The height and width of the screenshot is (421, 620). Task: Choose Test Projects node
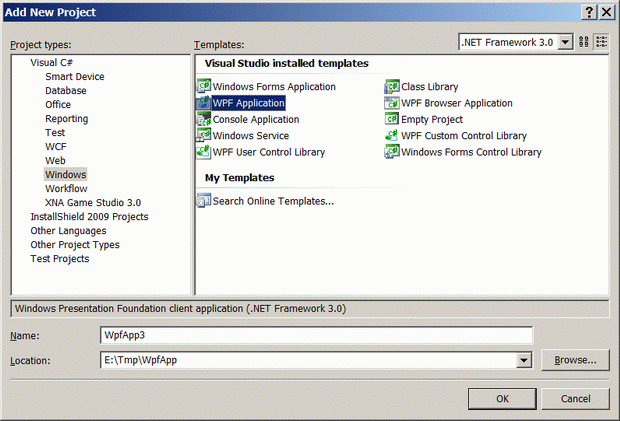pos(60,259)
